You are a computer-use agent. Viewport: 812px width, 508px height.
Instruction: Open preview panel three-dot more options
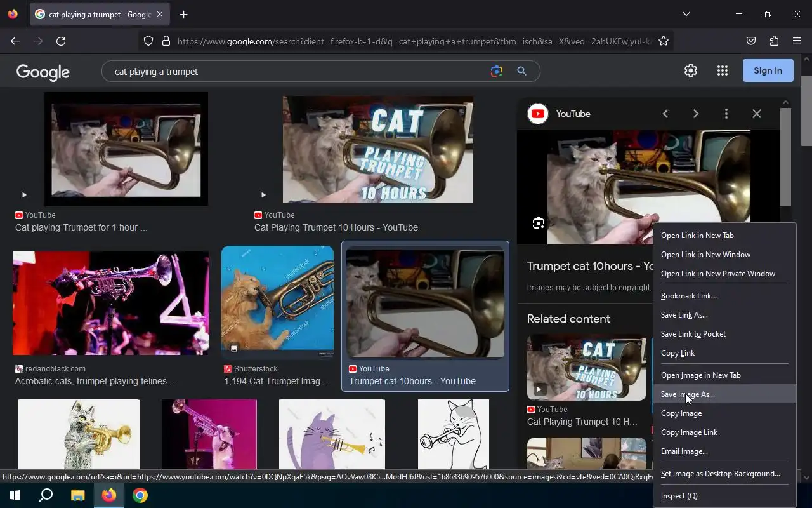[726, 114]
